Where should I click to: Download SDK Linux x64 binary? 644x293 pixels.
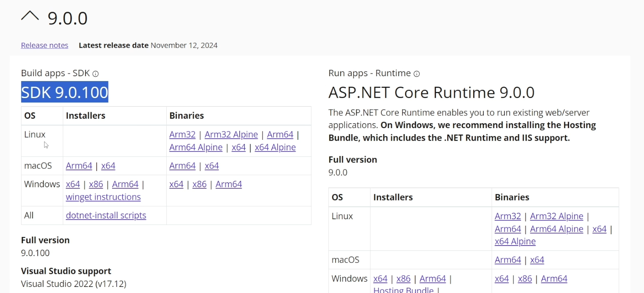pos(238,148)
